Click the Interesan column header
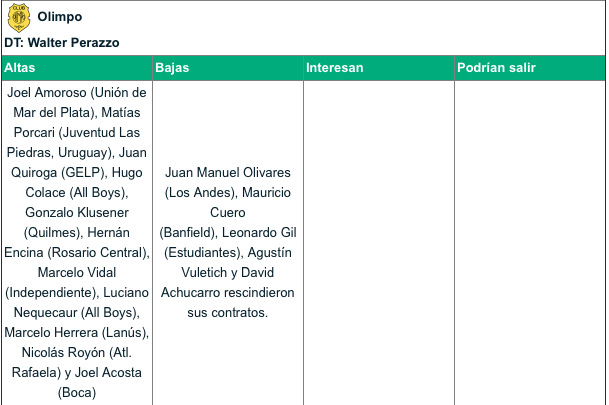The height and width of the screenshot is (405, 609). 379,68
